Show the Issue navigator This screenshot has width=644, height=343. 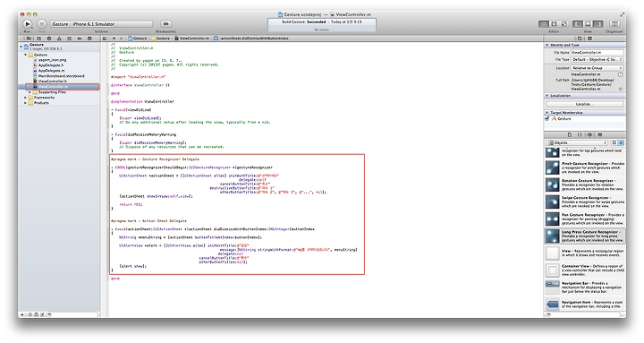[59, 39]
